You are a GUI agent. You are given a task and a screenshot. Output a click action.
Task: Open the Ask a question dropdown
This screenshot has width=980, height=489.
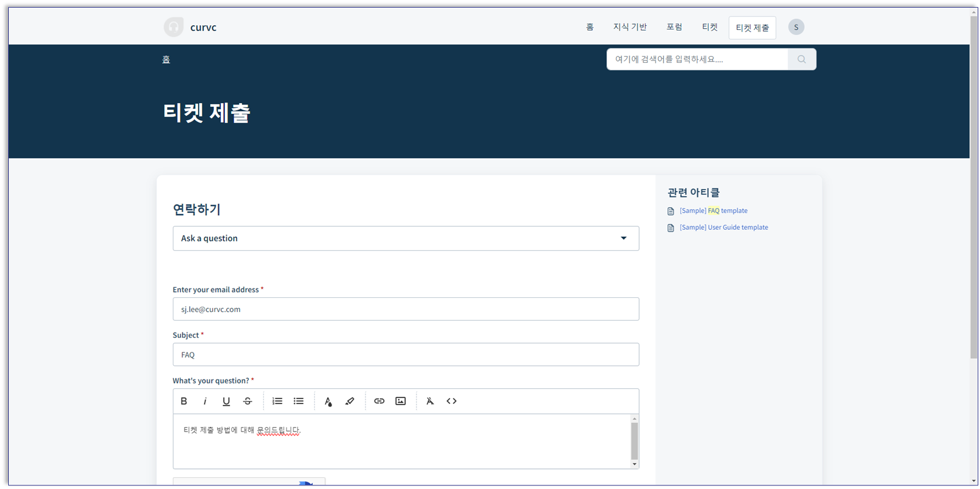(x=406, y=238)
